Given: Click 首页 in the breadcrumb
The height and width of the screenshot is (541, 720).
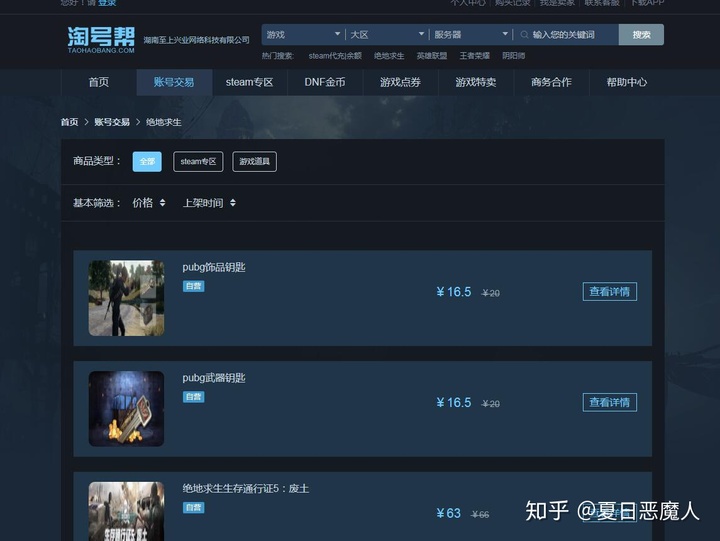Looking at the screenshot, I should point(69,122).
